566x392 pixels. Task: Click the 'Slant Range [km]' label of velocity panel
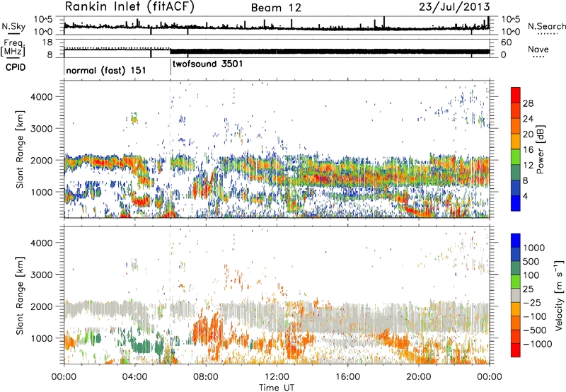(x=20, y=296)
